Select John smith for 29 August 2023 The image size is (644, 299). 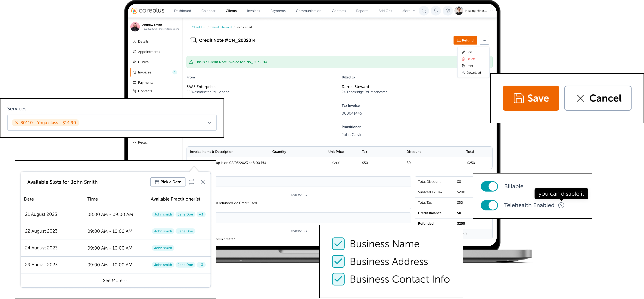point(163,265)
